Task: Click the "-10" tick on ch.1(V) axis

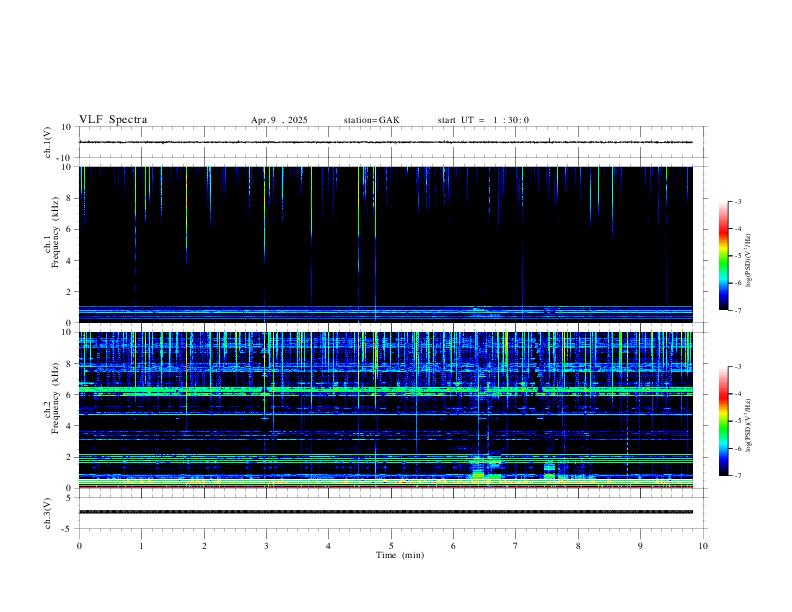Action: (66, 159)
